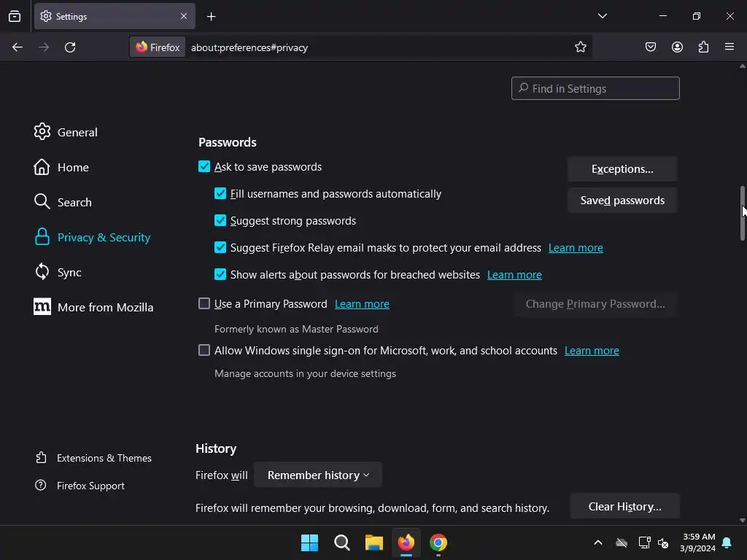Open Windows taskbar search

pyautogui.click(x=341, y=542)
